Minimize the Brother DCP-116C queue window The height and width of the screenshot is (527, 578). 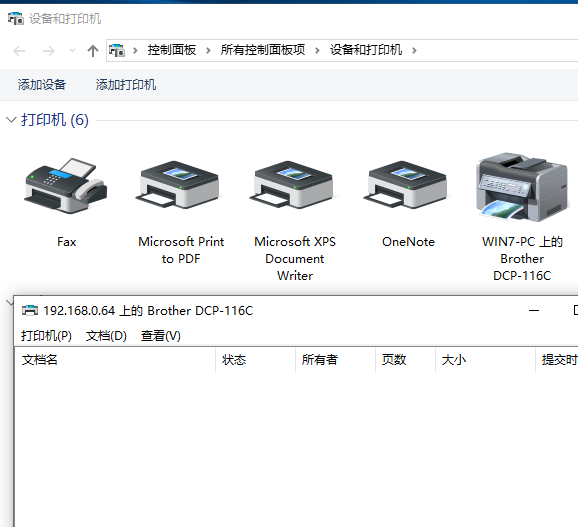pyautogui.click(x=534, y=311)
